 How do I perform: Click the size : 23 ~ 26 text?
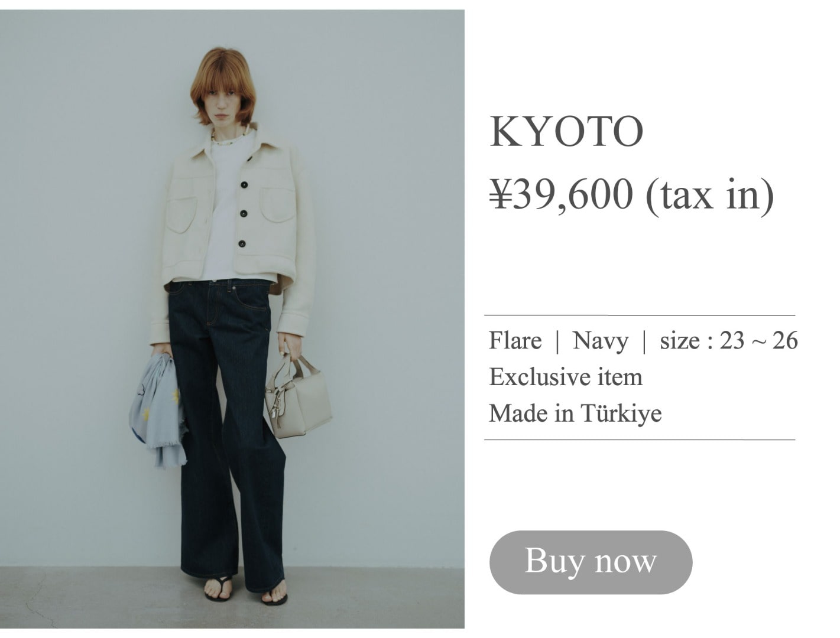tap(729, 341)
